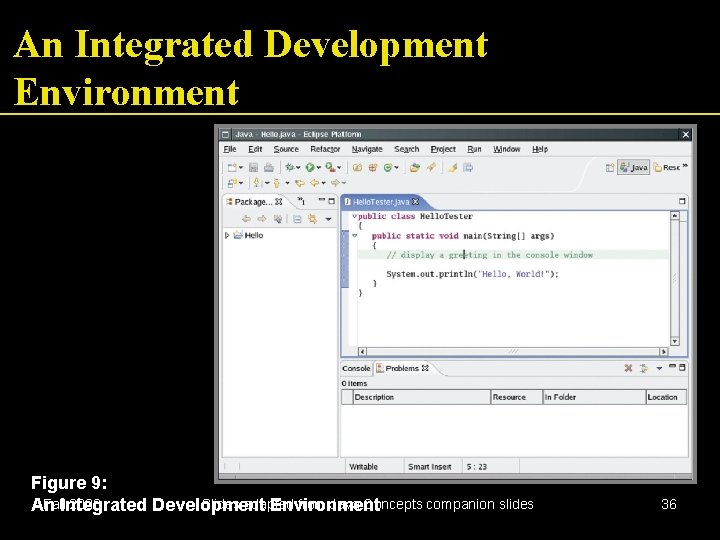The width and height of the screenshot is (720, 540).
Task: Click Collapse All in Package Explorer
Action: point(297,219)
